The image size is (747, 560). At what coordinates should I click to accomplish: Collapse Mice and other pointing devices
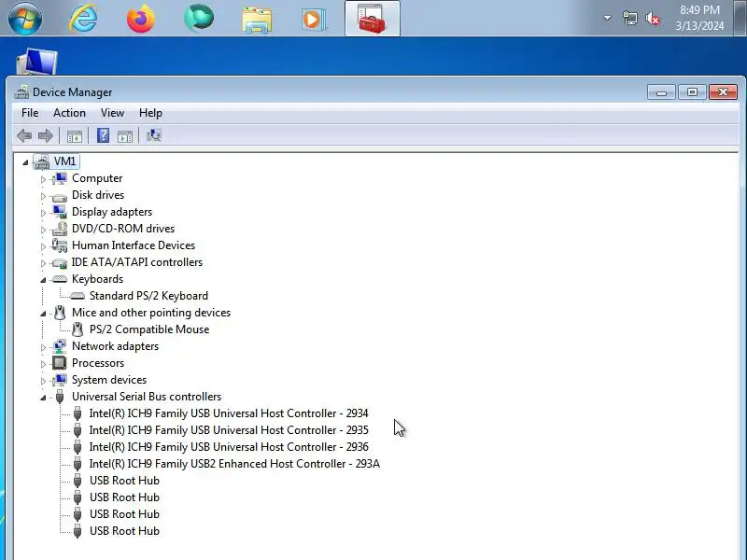(x=43, y=314)
